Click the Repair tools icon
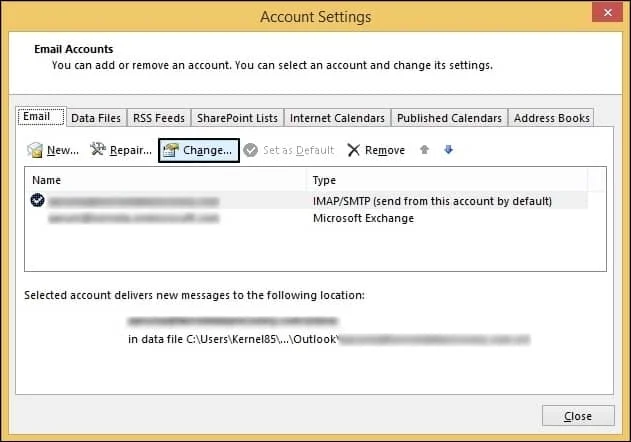 (x=98, y=150)
